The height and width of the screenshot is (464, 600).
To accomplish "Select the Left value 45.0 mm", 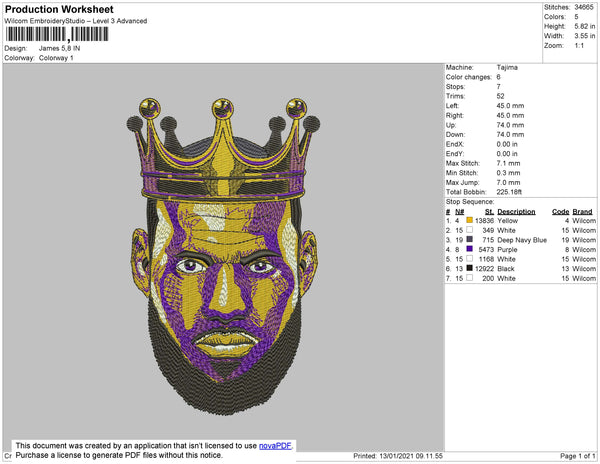I will coord(510,106).
